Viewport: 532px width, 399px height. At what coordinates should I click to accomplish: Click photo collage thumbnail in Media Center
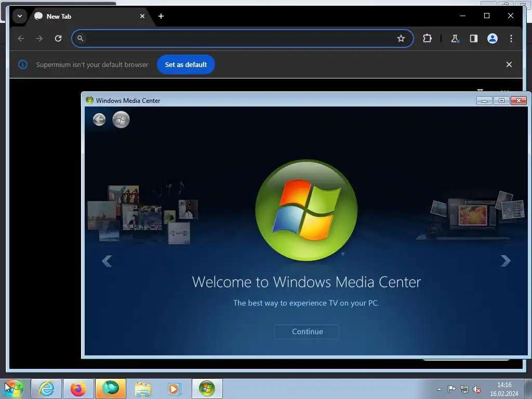click(142, 215)
